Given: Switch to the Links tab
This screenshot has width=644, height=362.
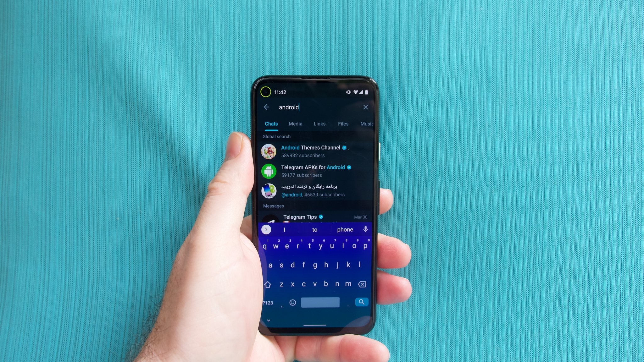Looking at the screenshot, I should click(319, 124).
